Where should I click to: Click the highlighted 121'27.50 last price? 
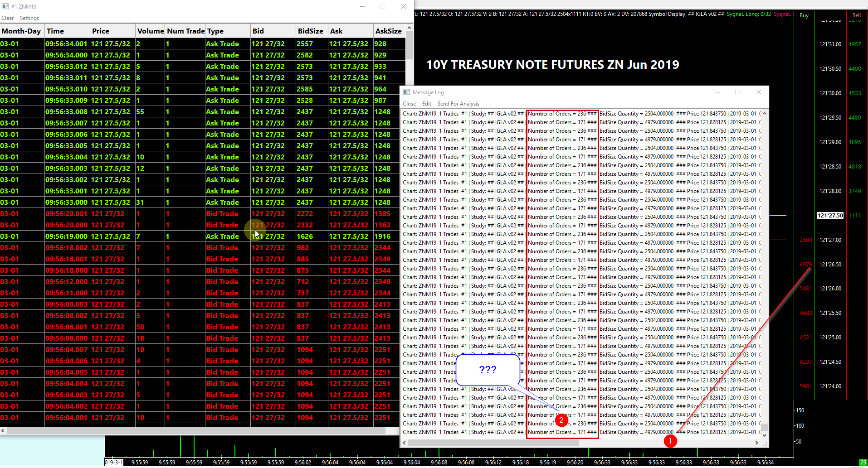(x=830, y=216)
